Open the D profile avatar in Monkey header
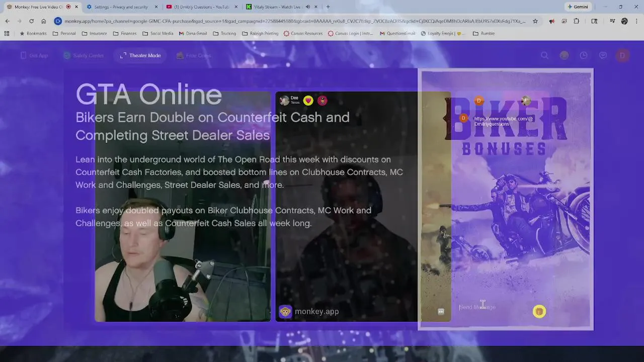The width and height of the screenshot is (644, 362). tap(622, 55)
